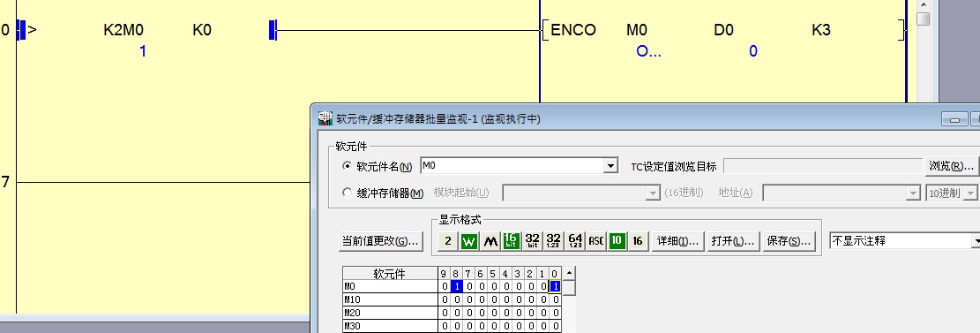Click the 当前值更改 button
This screenshot has height=333, width=980.
point(381,241)
